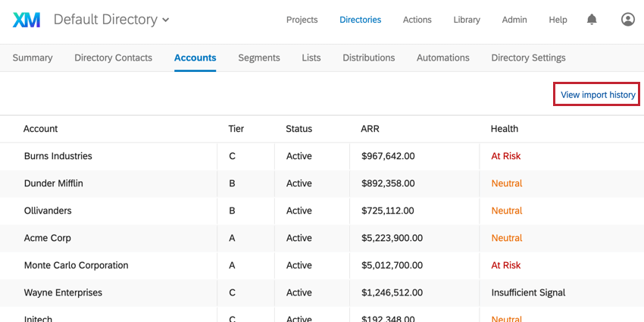Open Admin in top navigation
The image size is (644, 322).
point(514,20)
